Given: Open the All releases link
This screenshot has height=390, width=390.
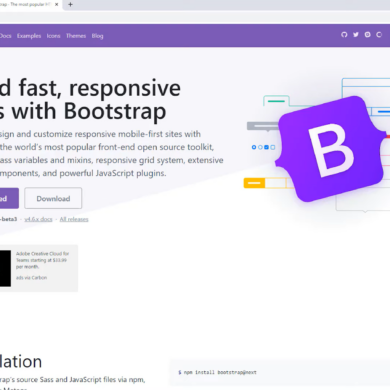Looking at the screenshot, I should point(74,219).
